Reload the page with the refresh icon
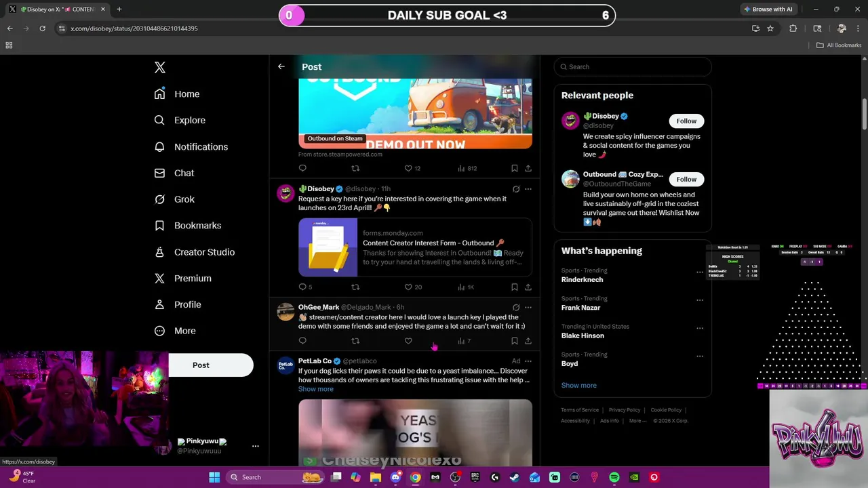The image size is (868, 488). 42,28
